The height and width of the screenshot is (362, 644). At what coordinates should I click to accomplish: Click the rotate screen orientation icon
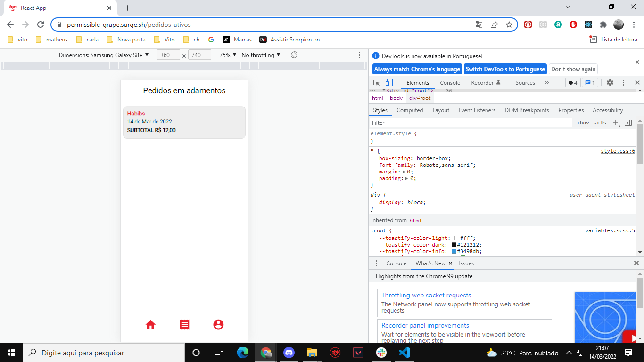tap(294, 55)
